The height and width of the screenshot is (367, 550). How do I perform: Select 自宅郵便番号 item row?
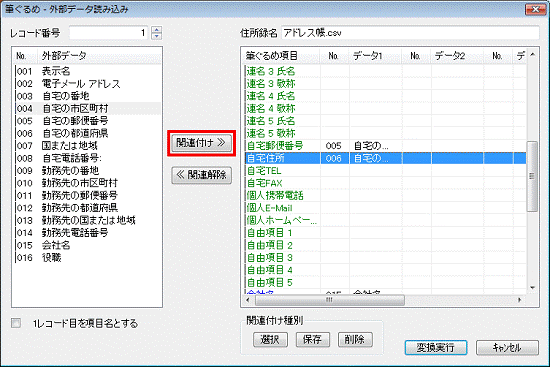(385, 146)
